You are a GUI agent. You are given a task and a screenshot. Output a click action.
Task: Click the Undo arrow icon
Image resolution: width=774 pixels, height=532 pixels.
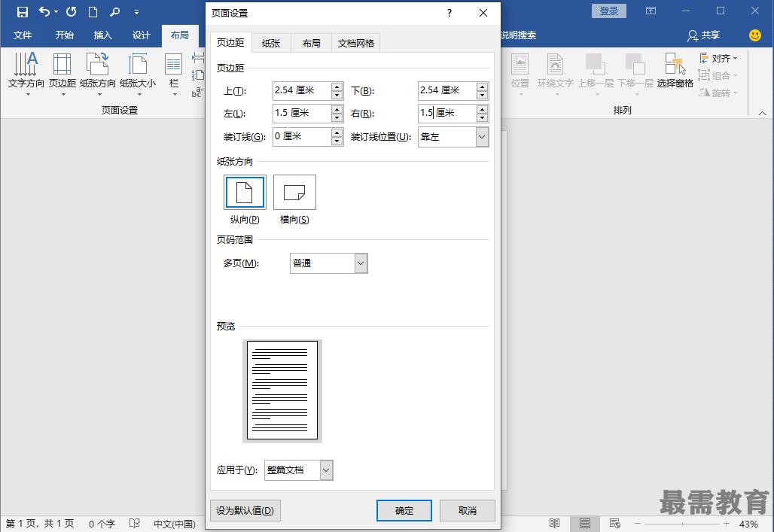click(44, 11)
